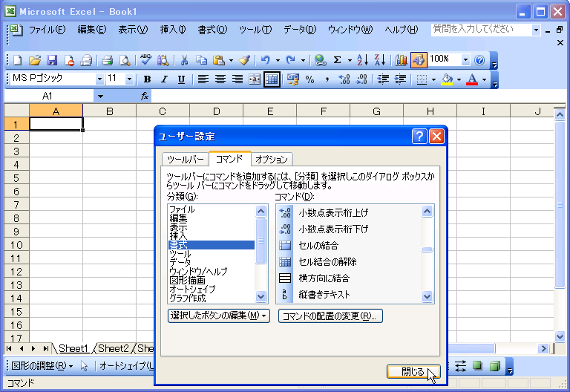Select the Format Painter brush icon
The height and width of the screenshot is (392, 570).
(244, 60)
